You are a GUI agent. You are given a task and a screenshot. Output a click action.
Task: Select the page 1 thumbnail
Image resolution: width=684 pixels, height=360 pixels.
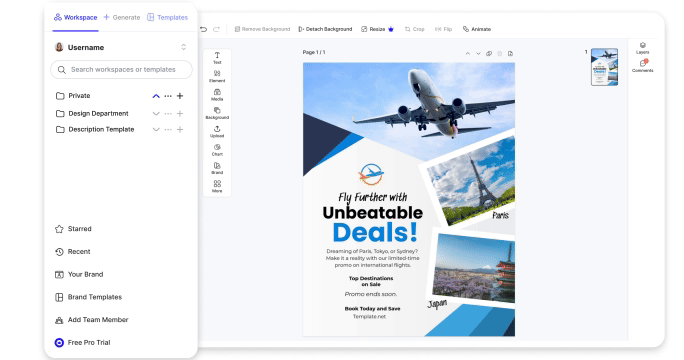coord(604,67)
